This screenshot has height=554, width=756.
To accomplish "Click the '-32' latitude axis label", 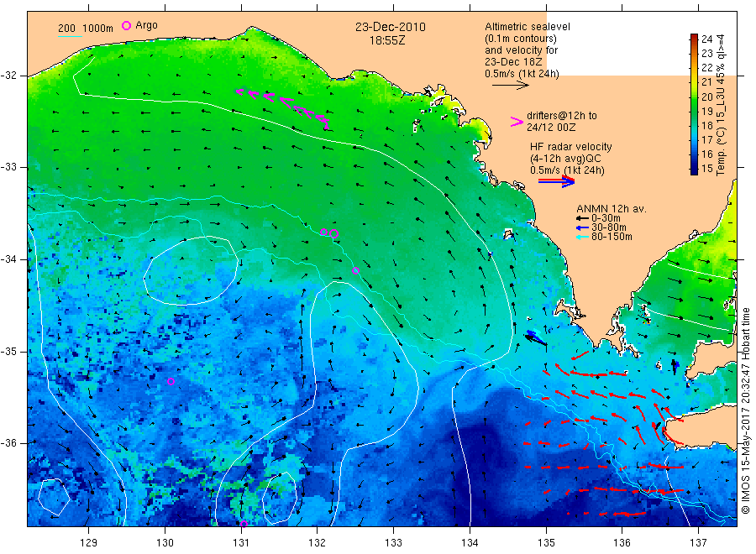I will tap(8, 76).
